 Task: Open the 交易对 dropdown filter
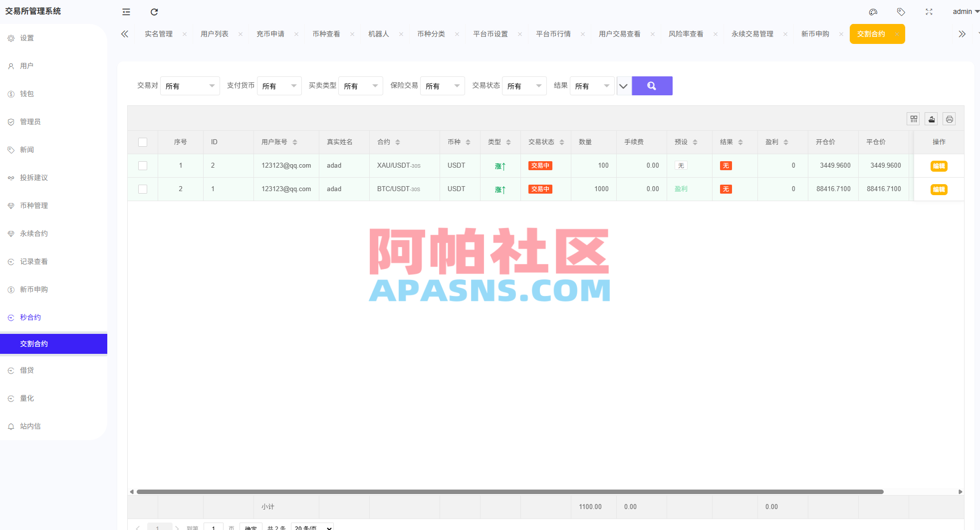coord(190,85)
